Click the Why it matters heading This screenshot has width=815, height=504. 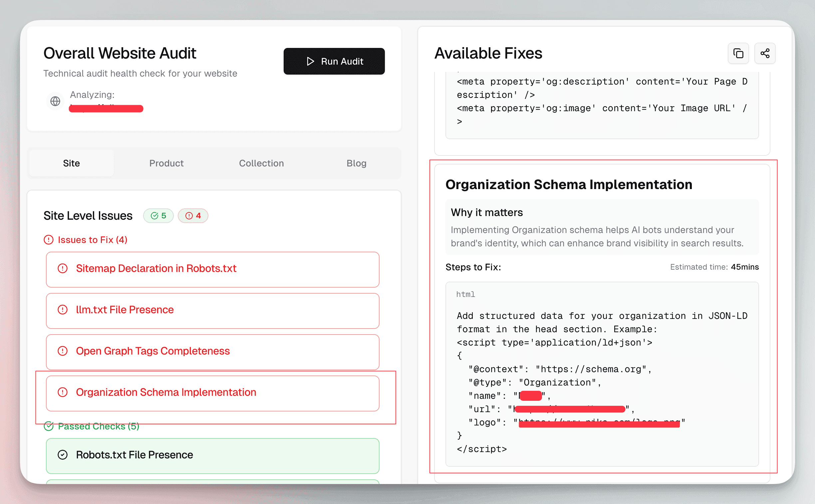tap(487, 212)
